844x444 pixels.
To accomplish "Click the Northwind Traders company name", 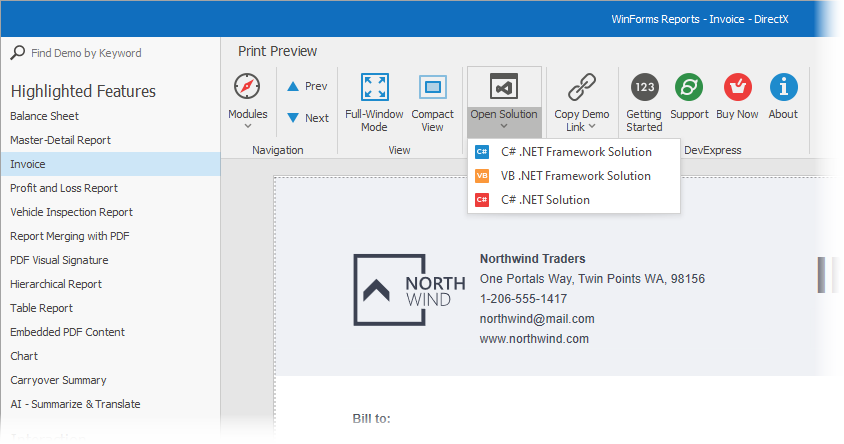I will (x=532, y=258).
